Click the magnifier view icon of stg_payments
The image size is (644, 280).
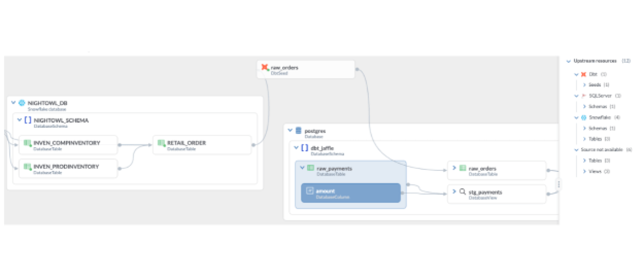462,192
